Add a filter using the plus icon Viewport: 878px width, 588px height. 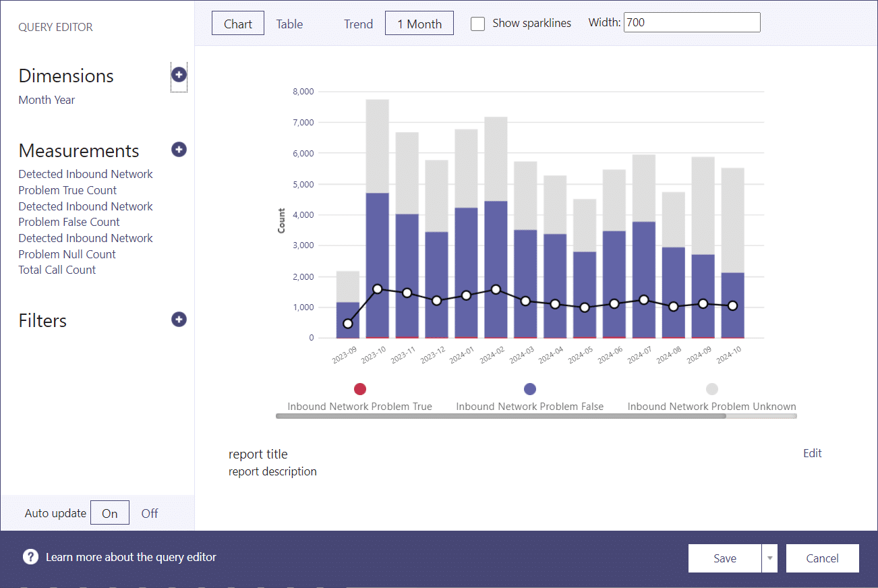click(179, 320)
